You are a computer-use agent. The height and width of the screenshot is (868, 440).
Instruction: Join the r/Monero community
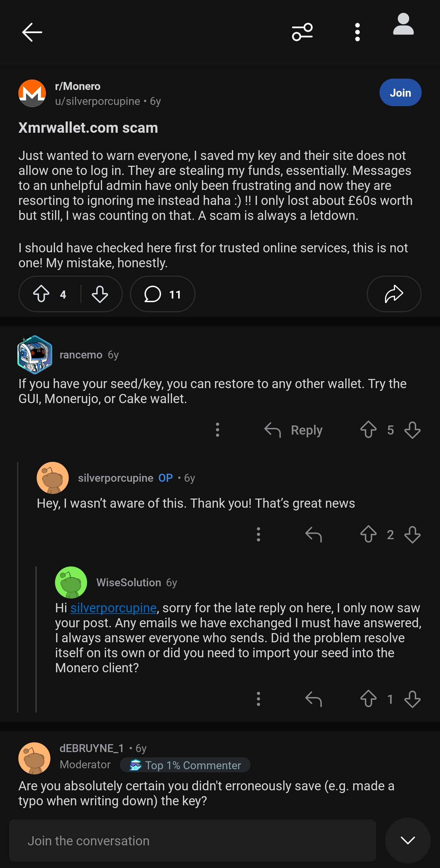(400, 93)
